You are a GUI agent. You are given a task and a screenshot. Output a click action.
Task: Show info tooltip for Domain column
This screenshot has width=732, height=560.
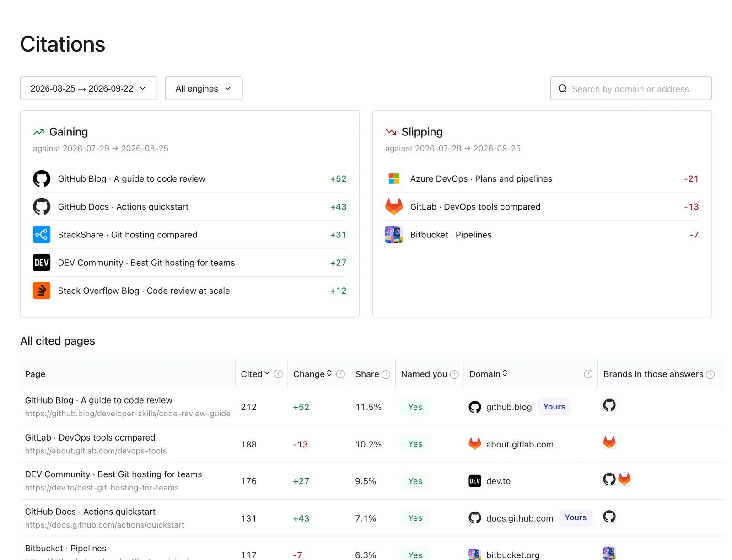(x=588, y=374)
